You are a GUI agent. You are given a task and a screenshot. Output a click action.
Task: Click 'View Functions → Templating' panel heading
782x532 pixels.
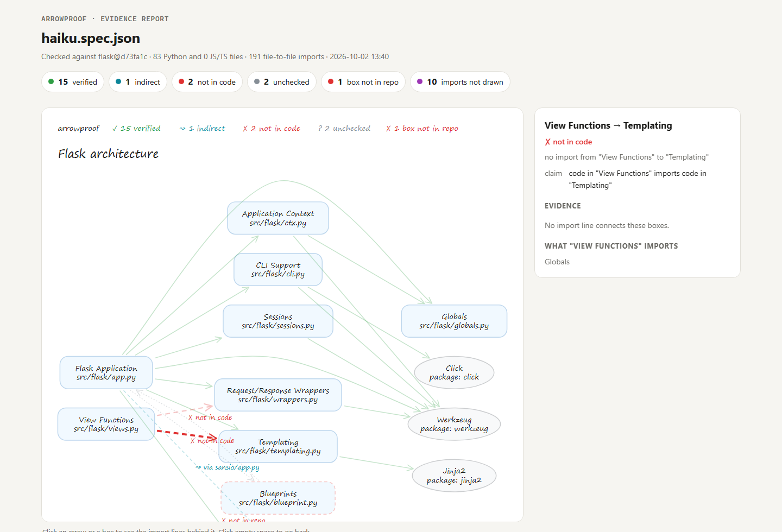(608, 125)
